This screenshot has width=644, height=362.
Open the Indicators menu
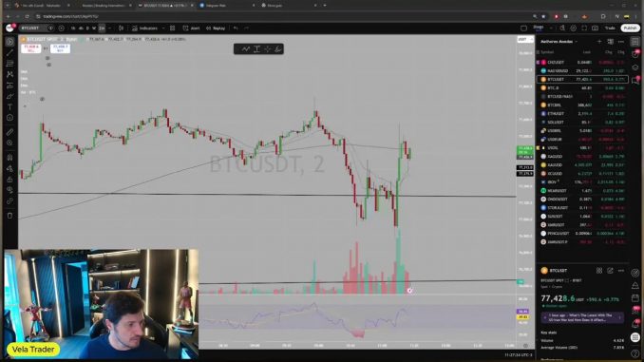click(x=144, y=29)
